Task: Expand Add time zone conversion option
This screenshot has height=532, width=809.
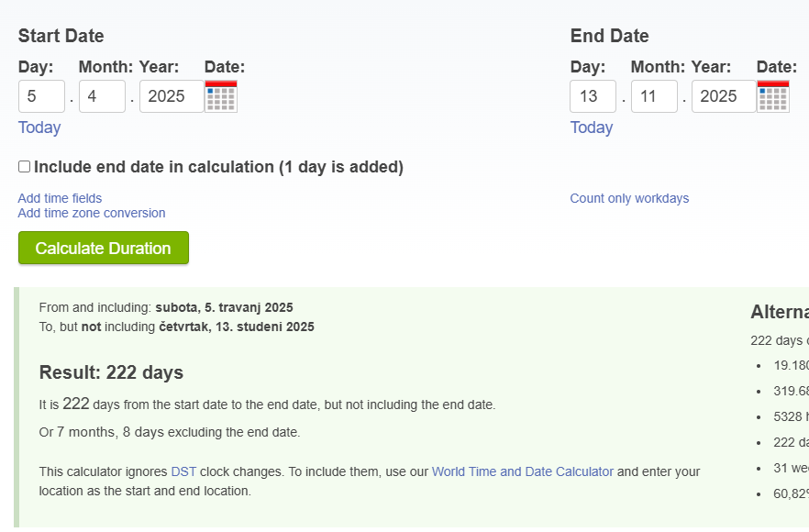Action: (92, 213)
